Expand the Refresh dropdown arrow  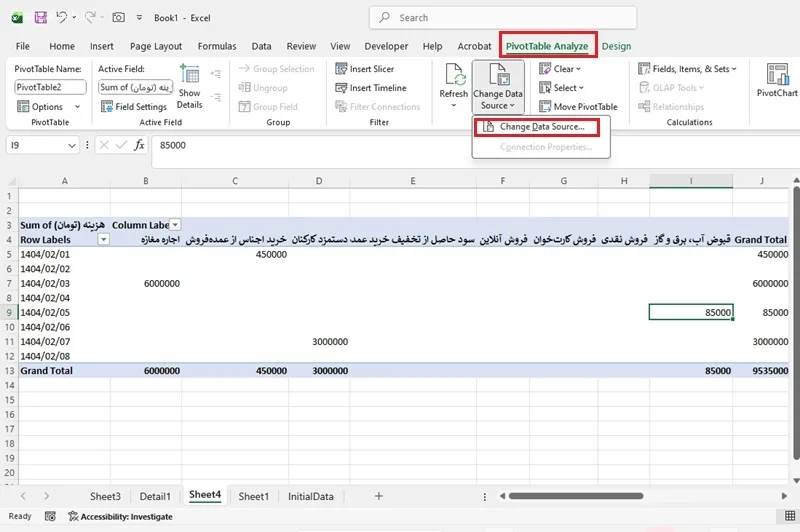click(x=454, y=106)
